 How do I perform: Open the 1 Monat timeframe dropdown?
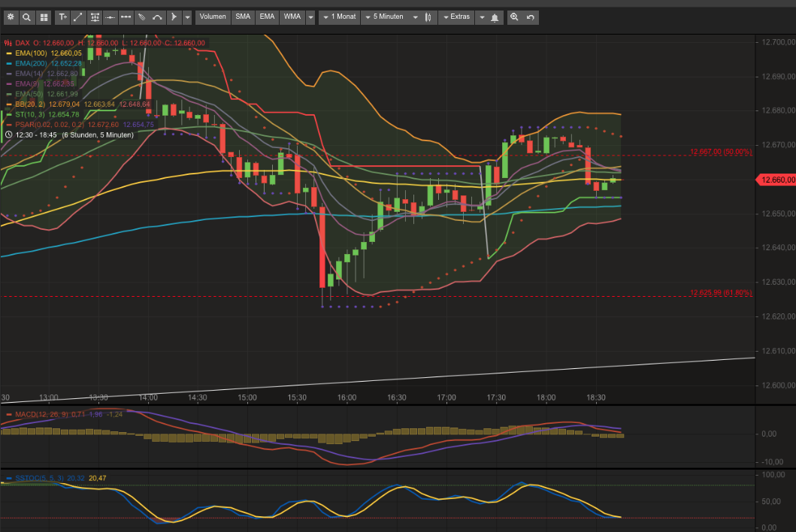pos(338,17)
